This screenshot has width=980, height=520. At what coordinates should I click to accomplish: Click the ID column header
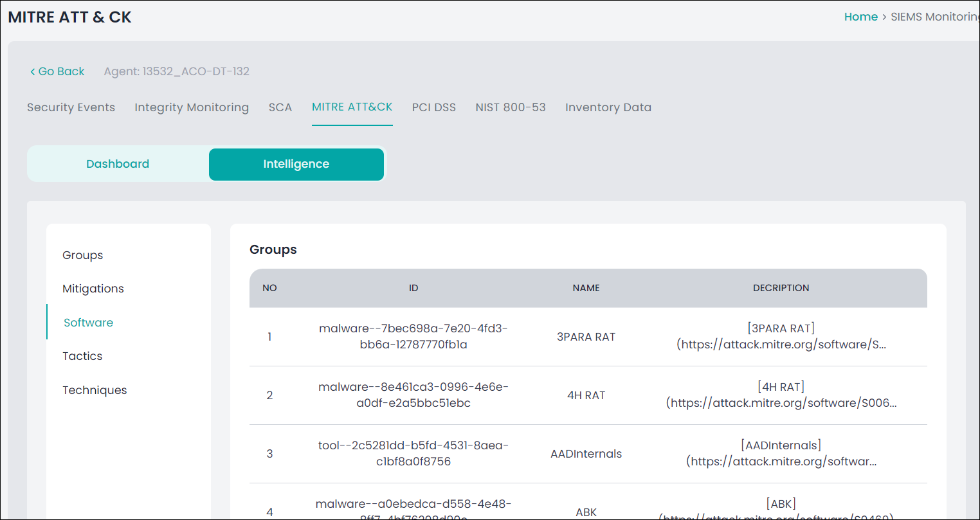click(413, 288)
